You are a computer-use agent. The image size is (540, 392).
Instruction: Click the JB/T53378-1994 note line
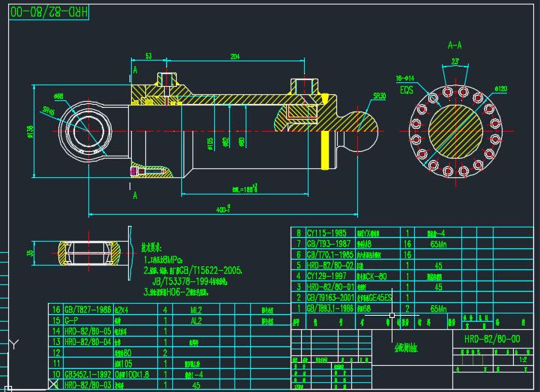tap(190, 281)
